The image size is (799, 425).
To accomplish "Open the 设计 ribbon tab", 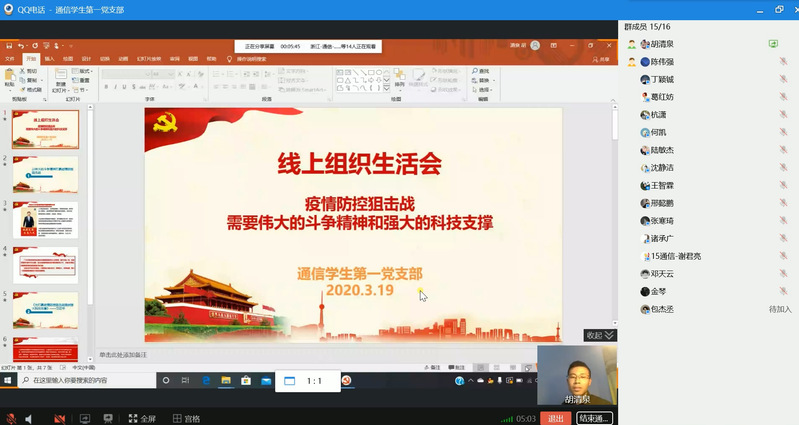I will coord(86,58).
